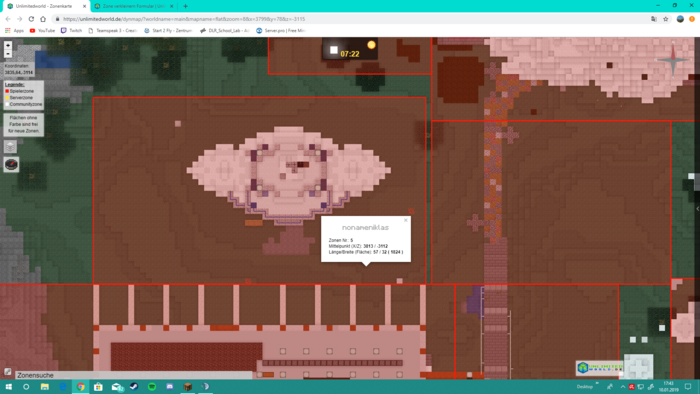
Task: Open Spotify from the taskbar
Action: [152, 386]
